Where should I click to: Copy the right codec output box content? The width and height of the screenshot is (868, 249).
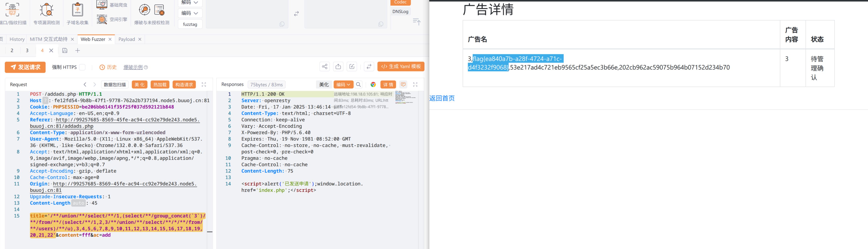coord(381,24)
